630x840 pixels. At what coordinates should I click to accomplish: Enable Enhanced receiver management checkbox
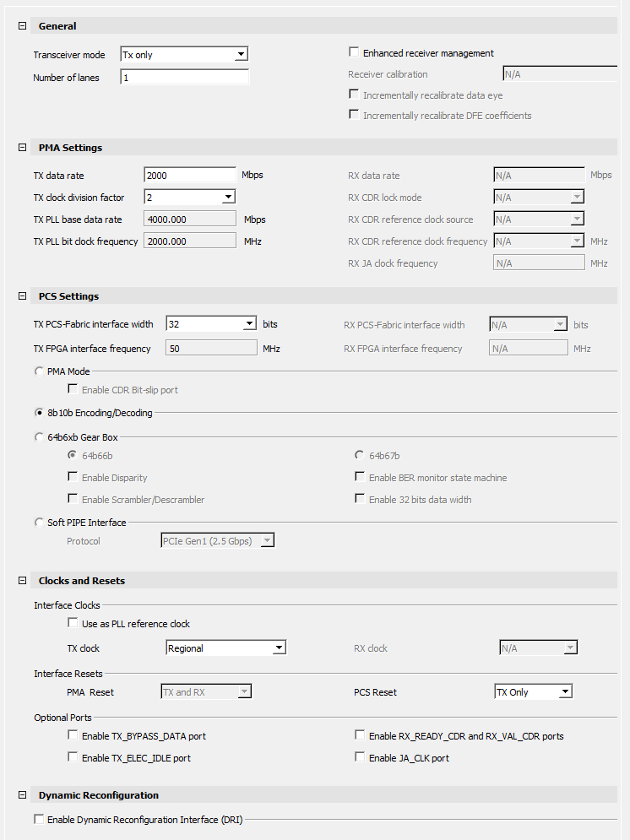(354, 52)
